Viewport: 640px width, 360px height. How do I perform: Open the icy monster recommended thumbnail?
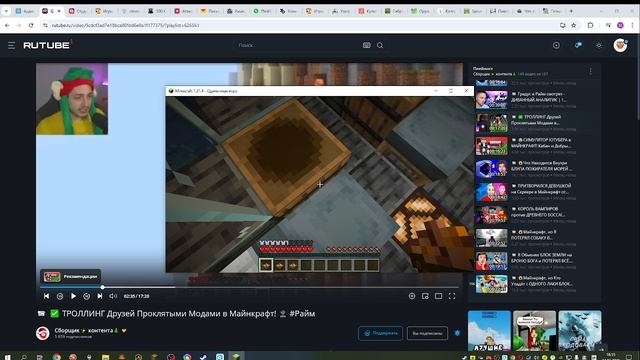click(580, 330)
